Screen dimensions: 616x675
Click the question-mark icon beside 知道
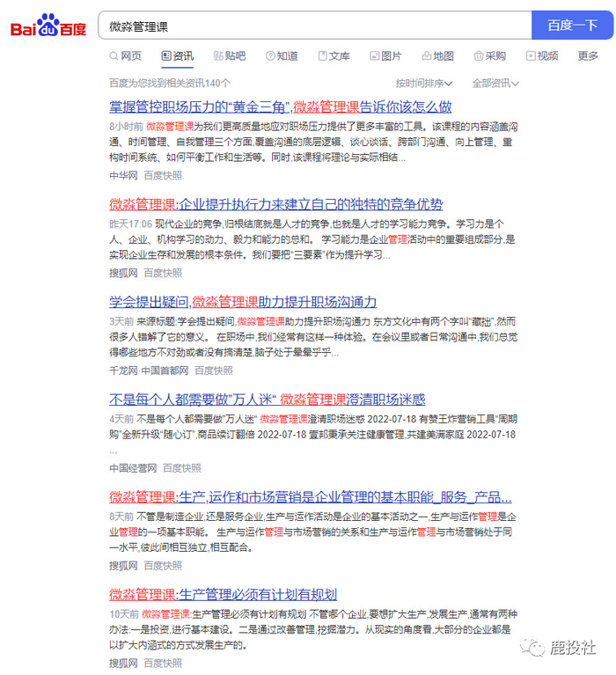click(270, 56)
